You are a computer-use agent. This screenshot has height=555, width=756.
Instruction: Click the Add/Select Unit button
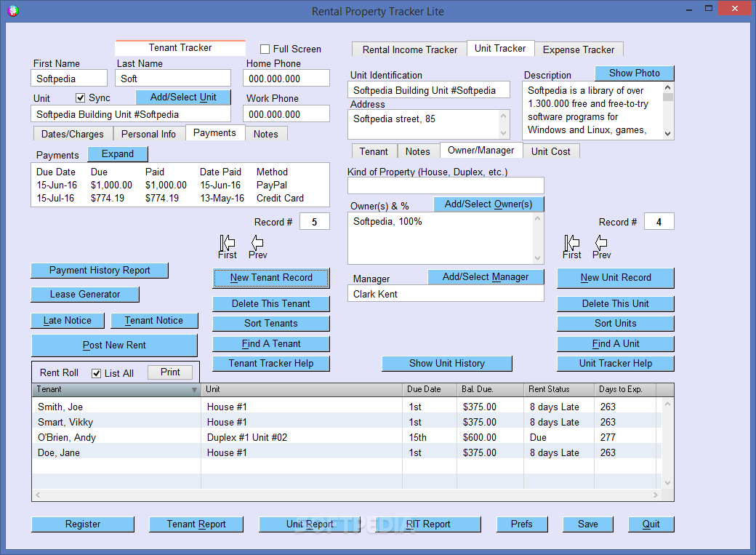click(x=183, y=97)
